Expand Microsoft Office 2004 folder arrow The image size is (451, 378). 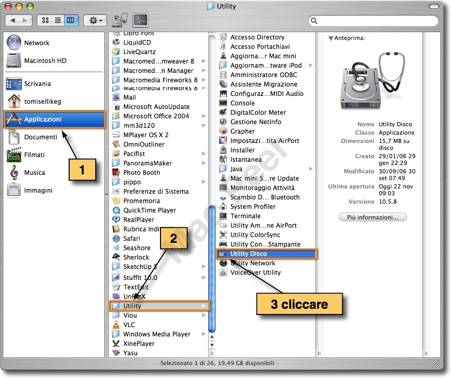(203, 116)
